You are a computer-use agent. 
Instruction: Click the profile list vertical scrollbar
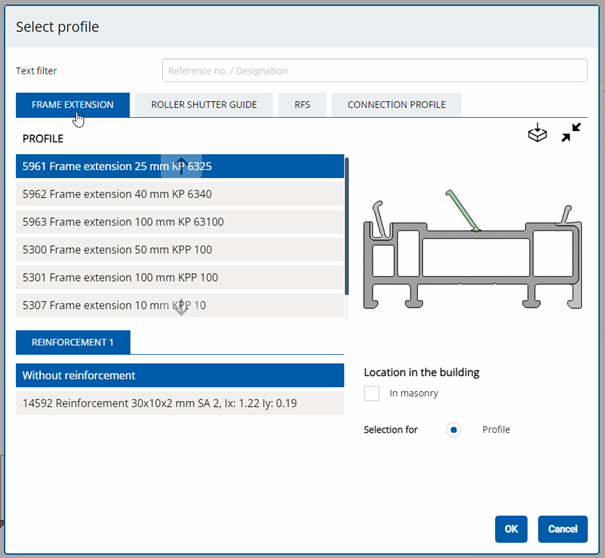point(346,225)
